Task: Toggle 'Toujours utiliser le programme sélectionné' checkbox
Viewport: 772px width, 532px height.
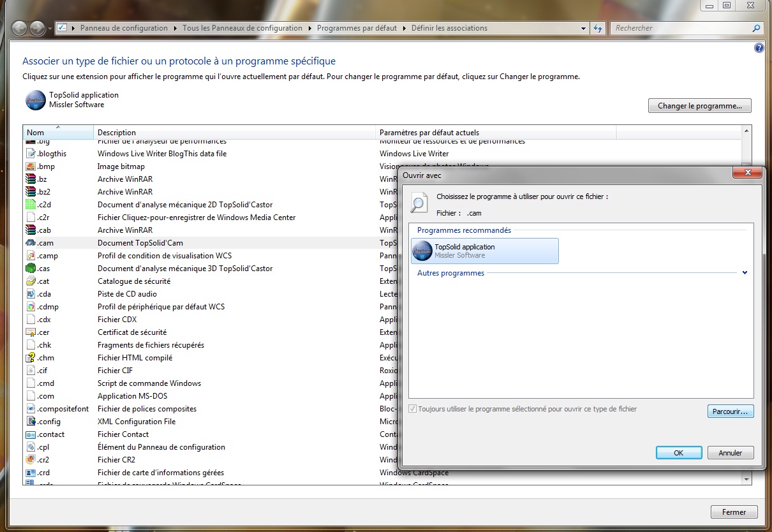Action: click(x=412, y=409)
